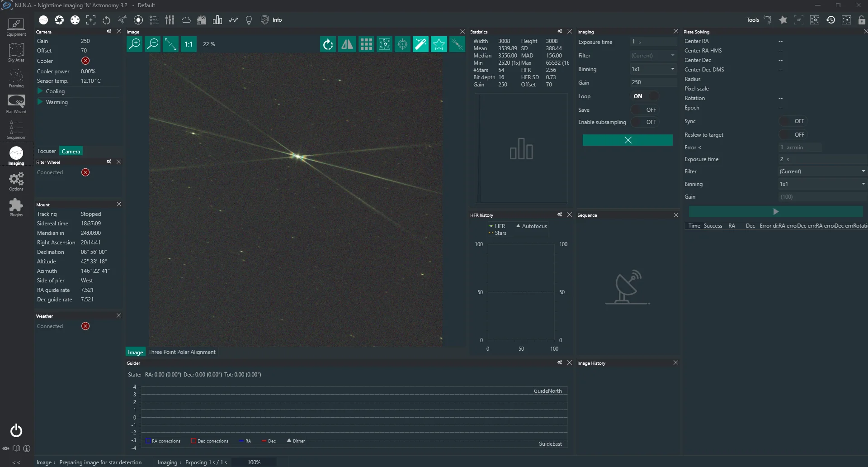Toggle Reslew to target switch
This screenshot has height=467, width=868.
pos(793,135)
